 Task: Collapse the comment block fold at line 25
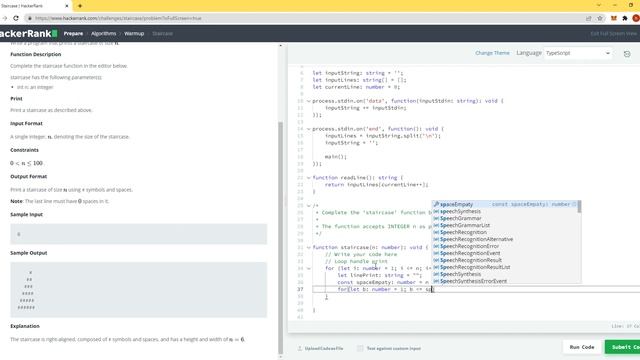309,205
